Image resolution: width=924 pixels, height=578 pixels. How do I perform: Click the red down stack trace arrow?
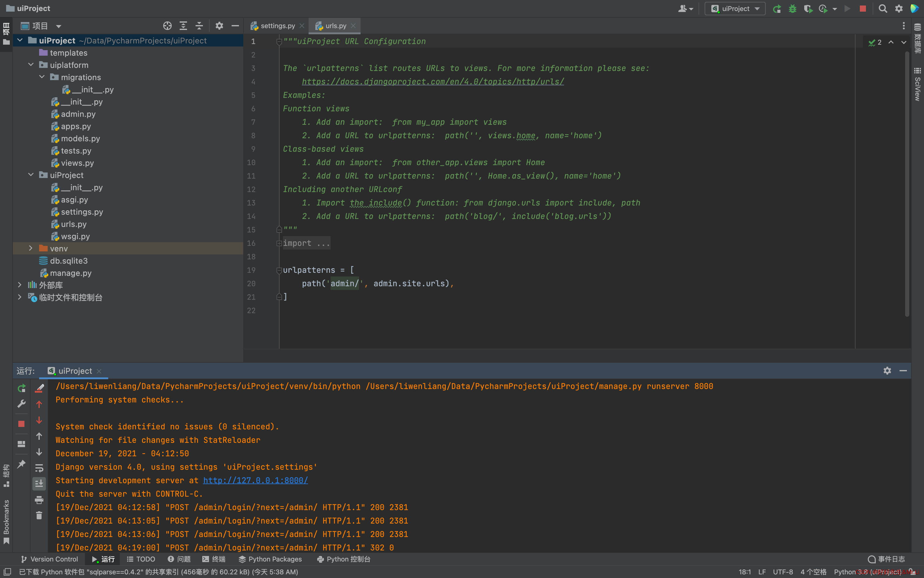point(39,420)
